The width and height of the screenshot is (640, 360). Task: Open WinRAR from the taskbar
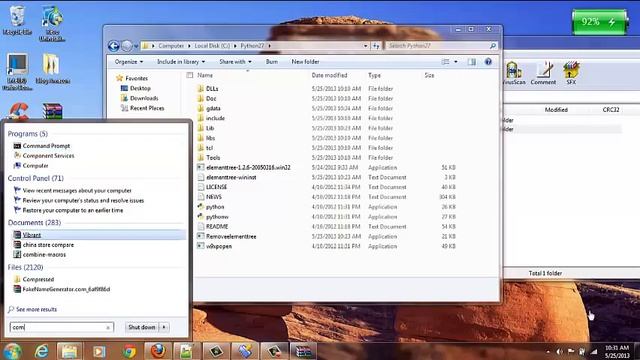point(303,351)
